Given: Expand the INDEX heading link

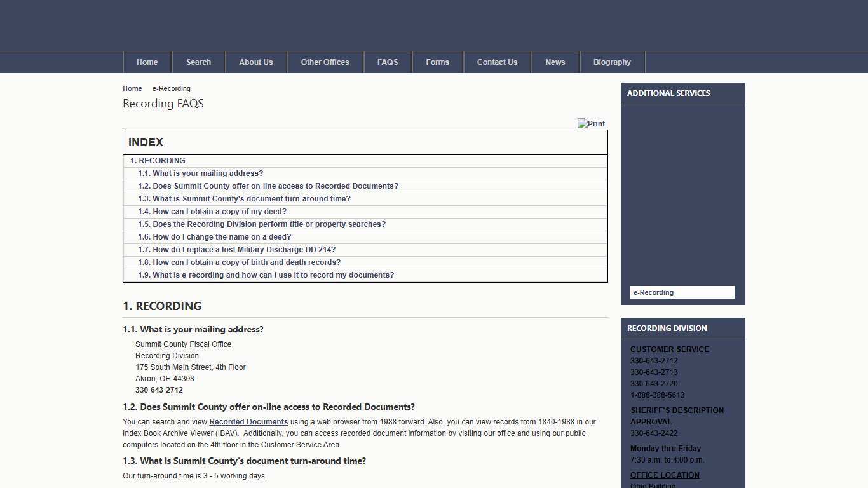Looking at the screenshot, I should 146,142.
